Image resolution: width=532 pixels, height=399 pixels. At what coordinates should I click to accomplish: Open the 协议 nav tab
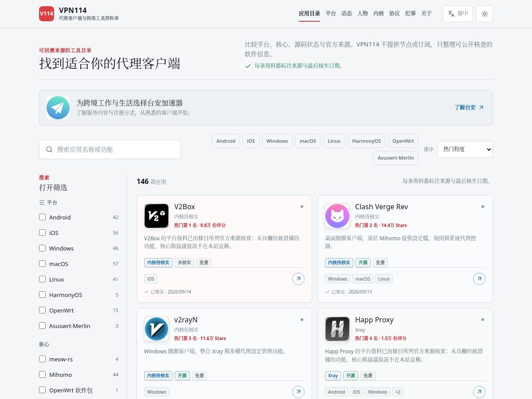395,14
